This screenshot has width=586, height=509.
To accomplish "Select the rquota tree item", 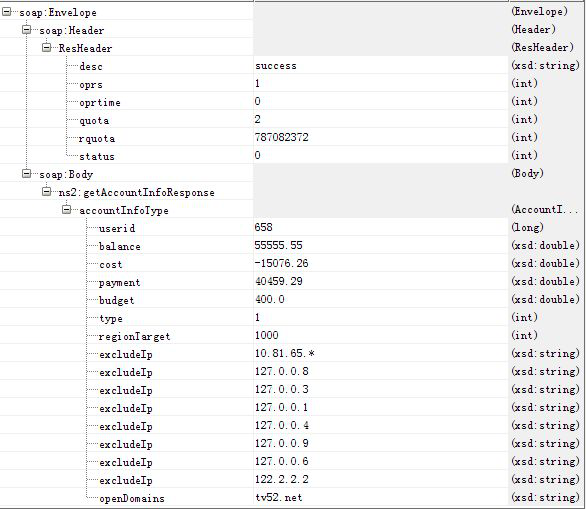I will (x=96, y=139).
